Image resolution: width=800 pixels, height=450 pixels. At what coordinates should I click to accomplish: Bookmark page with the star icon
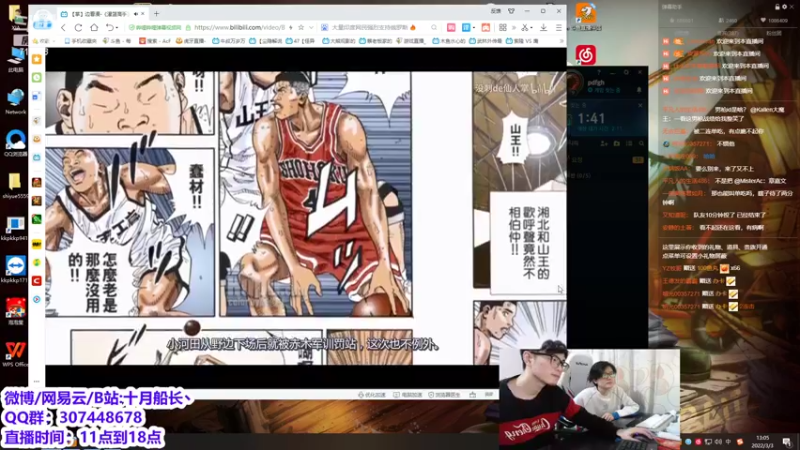[x=301, y=28]
